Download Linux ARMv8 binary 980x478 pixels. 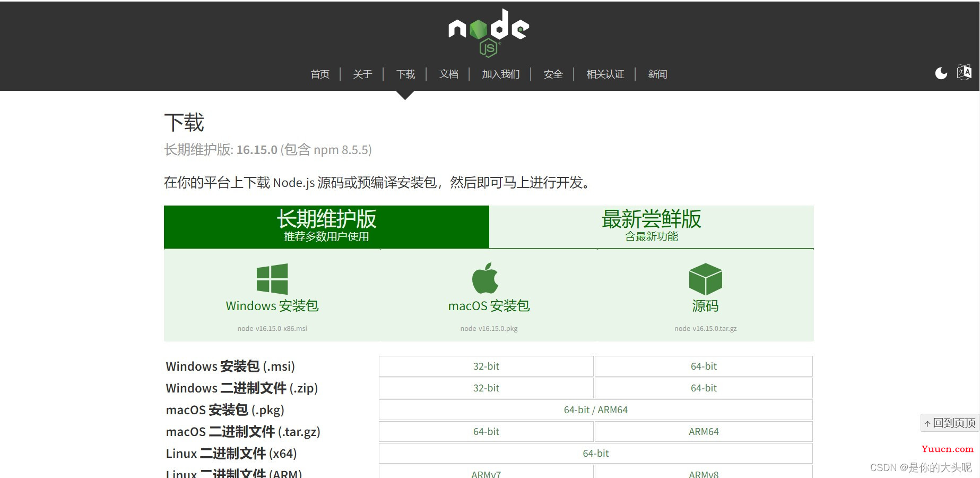point(704,472)
